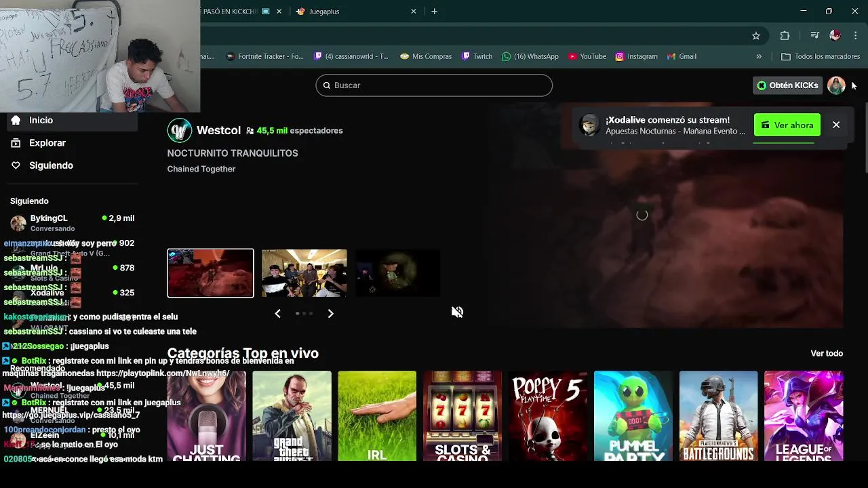Open the League of Legends category card

click(x=804, y=416)
